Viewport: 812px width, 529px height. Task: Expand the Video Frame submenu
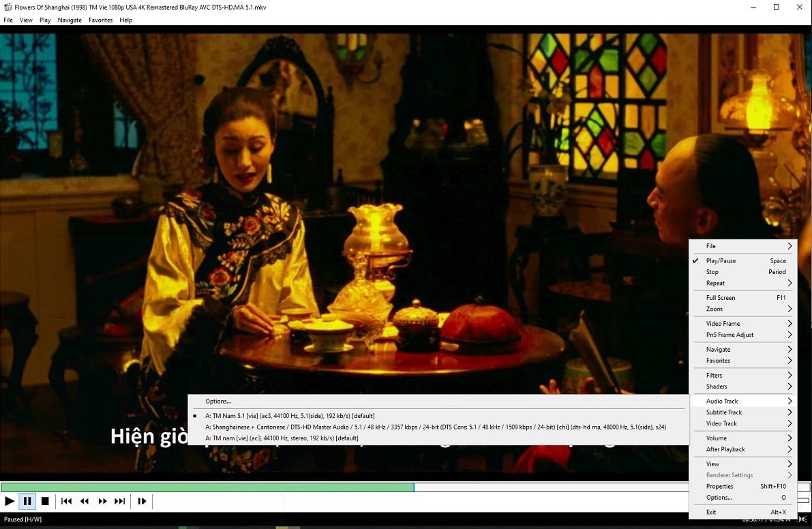(x=743, y=324)
